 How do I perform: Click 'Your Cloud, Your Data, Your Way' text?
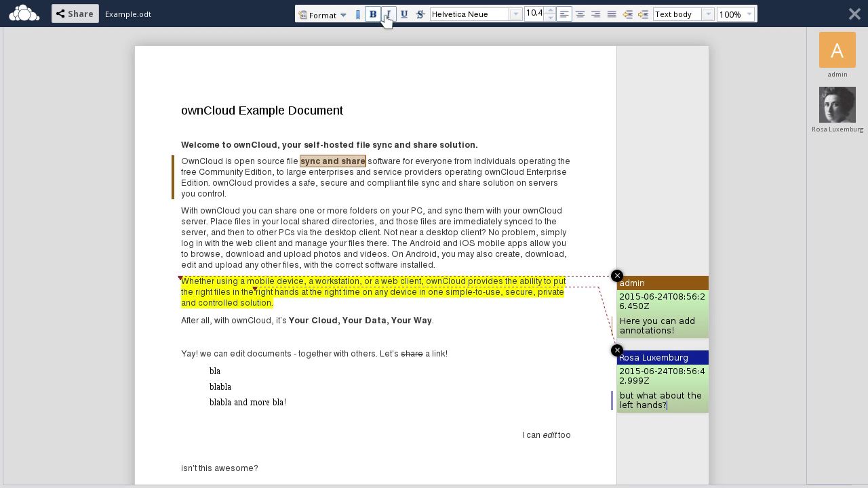[360, 321]
